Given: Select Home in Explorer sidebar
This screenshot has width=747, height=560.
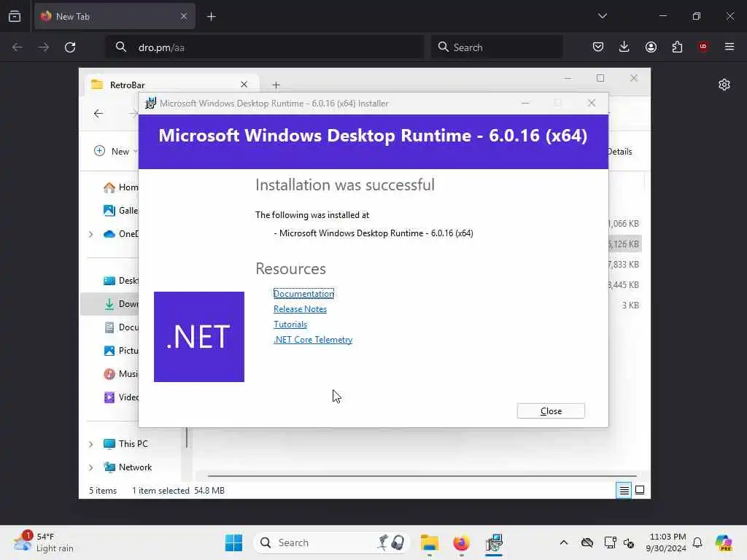Looking at the screenshot, I should click(x=120, y=187).
